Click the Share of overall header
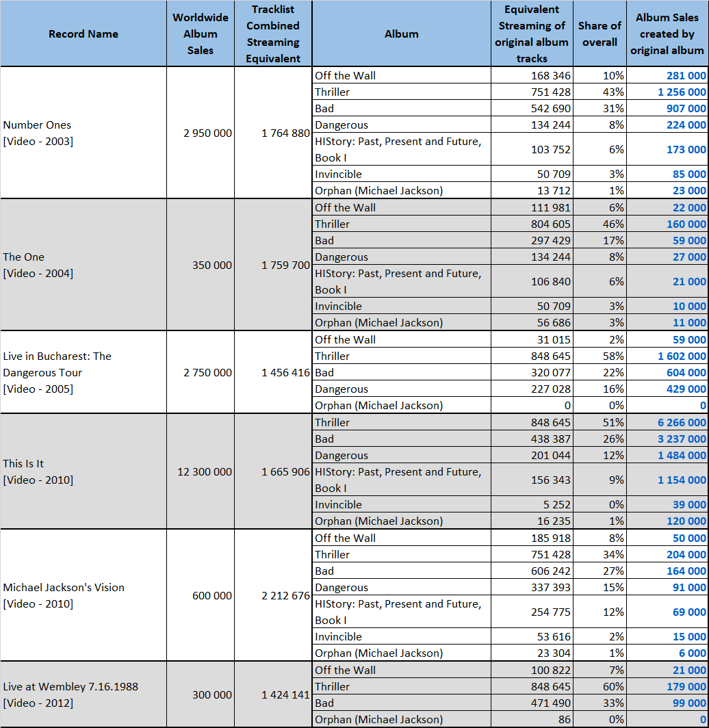This screenshot has width=709, height=728. [x=600, y=34]
